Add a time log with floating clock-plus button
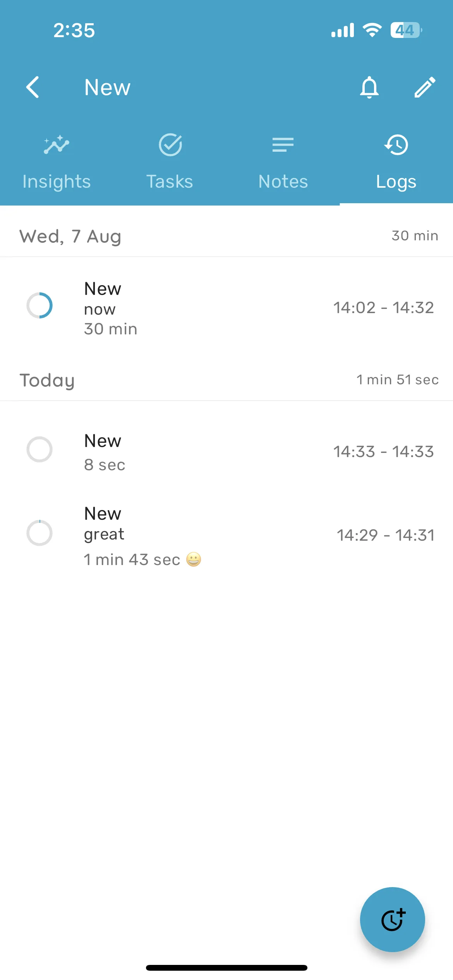 (x=393, y=919)
